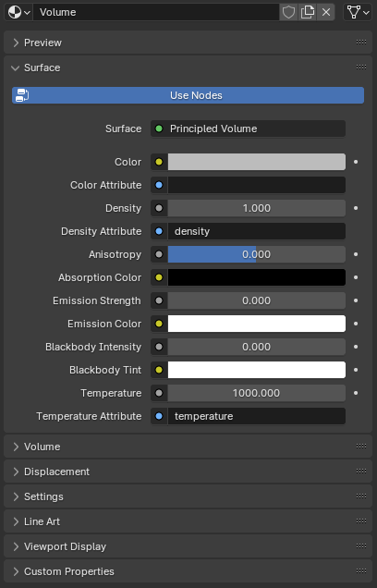Toggle the animate dot next to Anisotropy
The height and width of the screenshot is (588, 377).
[x=356, y=254]
